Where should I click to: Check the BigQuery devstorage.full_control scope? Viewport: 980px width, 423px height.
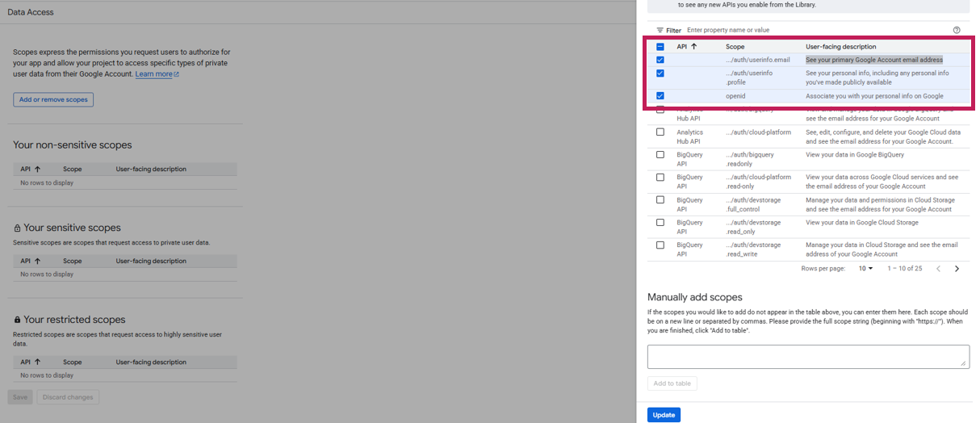(x=660, y=200)
